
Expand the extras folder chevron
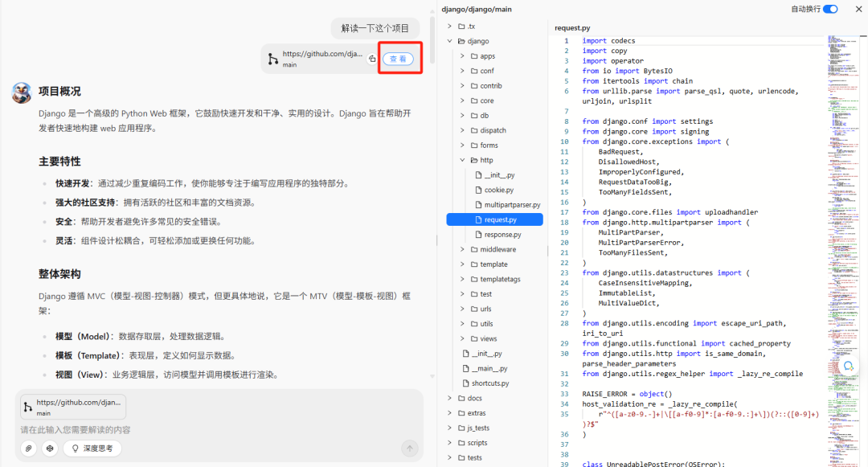(x=449, y=413)
